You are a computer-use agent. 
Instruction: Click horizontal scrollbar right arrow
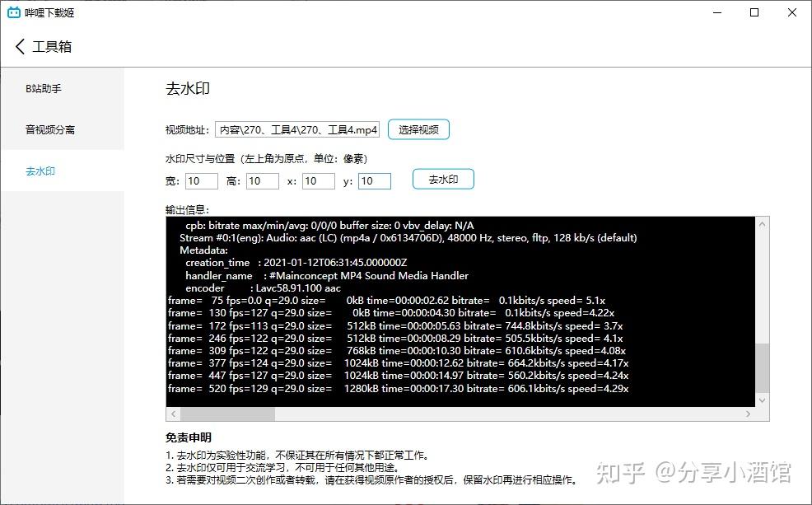tap(748, 414)
